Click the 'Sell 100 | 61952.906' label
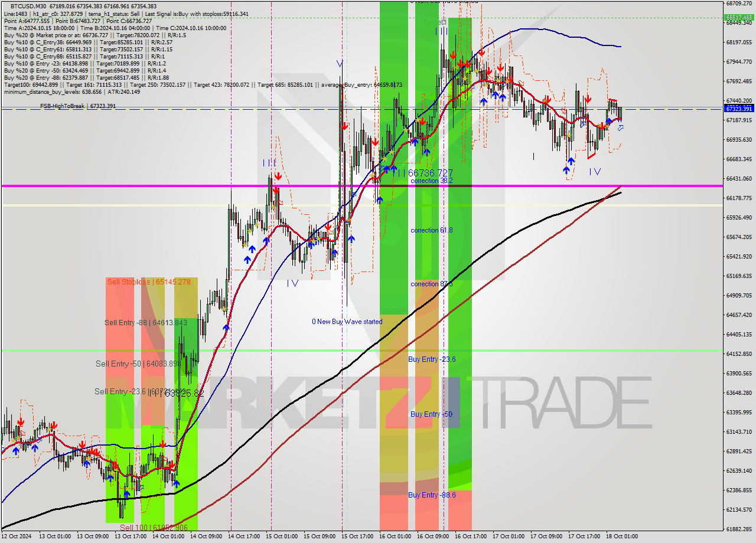The image size is (756, 543). [155, 528]
